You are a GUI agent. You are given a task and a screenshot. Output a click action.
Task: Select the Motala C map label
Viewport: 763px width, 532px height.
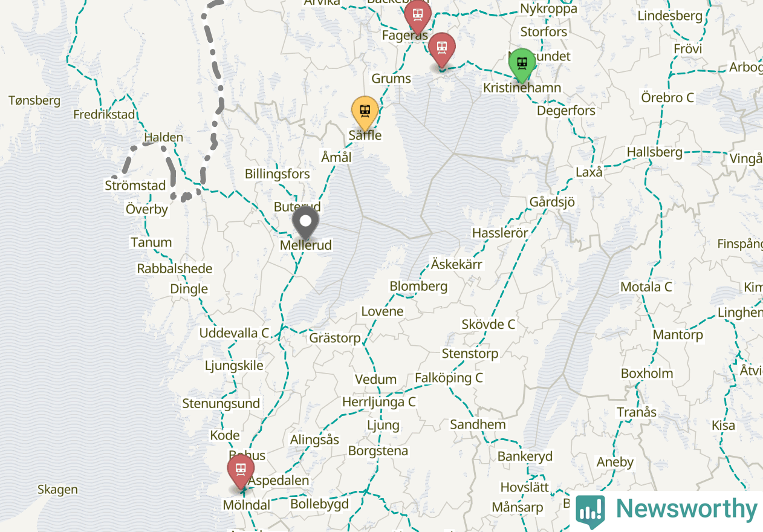tap(646, 287)
